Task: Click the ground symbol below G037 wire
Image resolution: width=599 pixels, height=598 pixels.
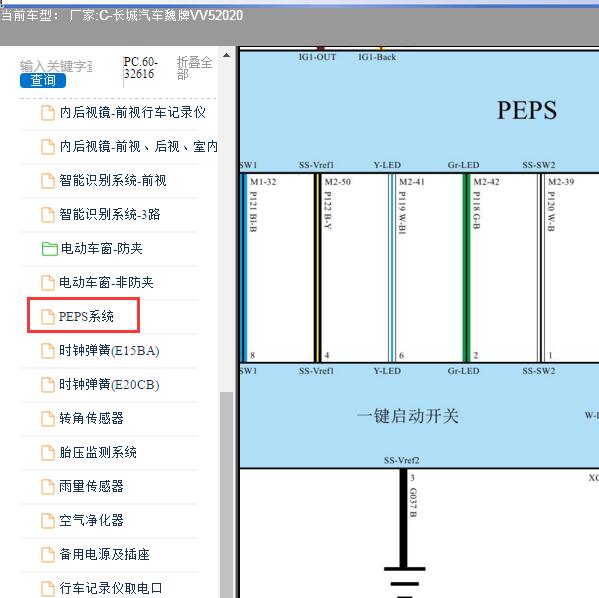Action: coord(405,582)
